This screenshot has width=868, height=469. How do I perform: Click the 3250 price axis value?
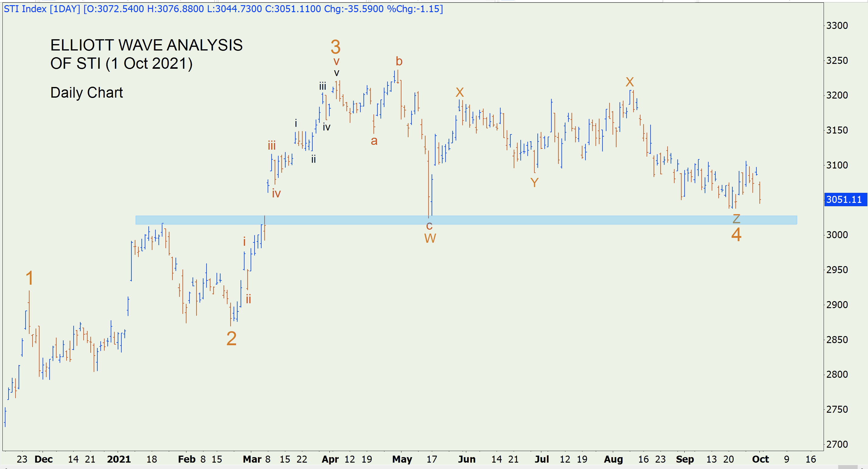(837, 61)
